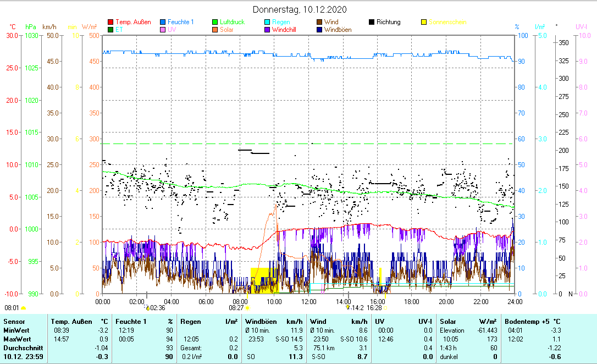Click the chart title Donnerstag, 10.12.2020
Viewport: 597px width, 364px height.
click(300, 10)
